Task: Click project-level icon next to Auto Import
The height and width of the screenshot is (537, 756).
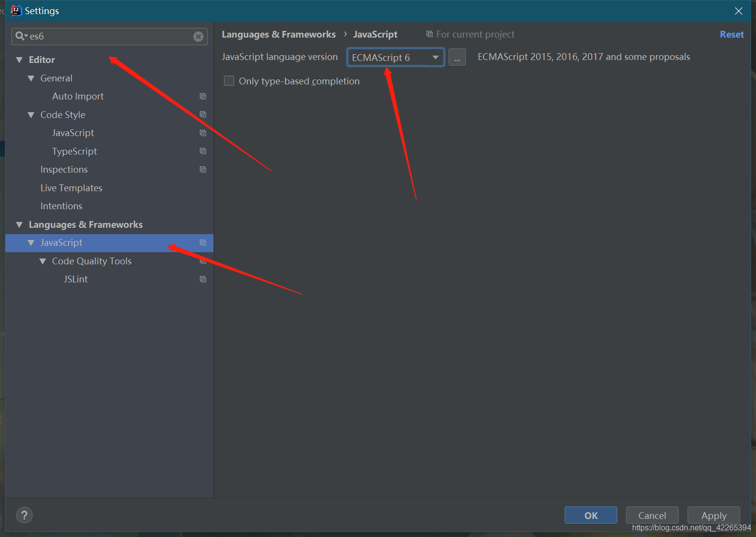Action: coord(203,97)
